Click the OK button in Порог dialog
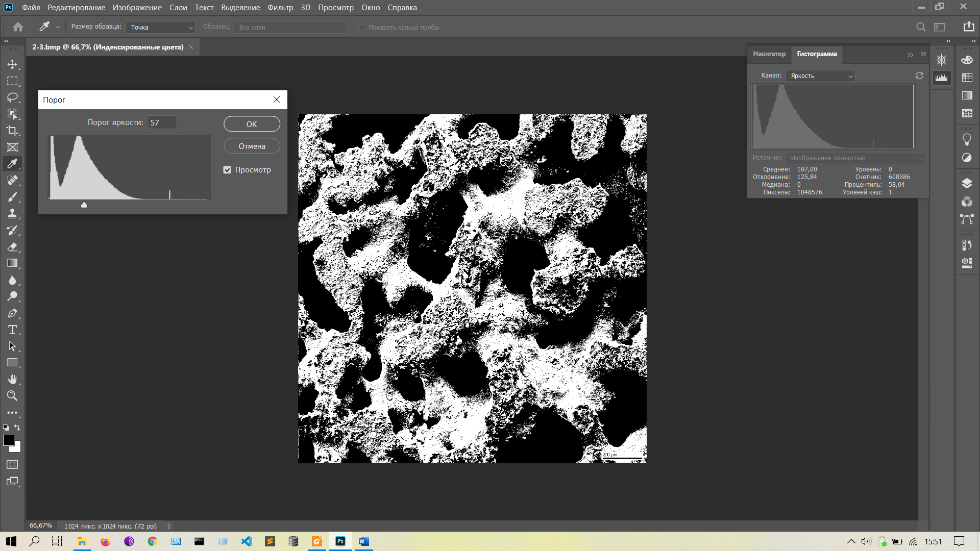Viewport: 980px width, 551px height. 252,124
